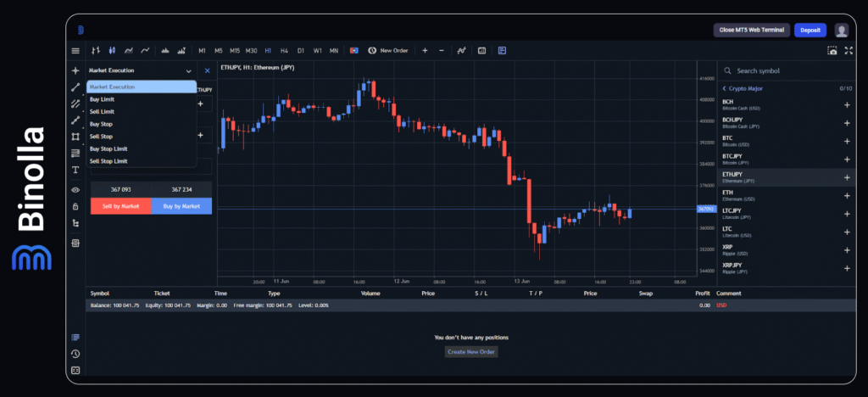Click the Deposit button
Image resolution: width=868 pixels, height=397 pixels.
pos(810,30)
